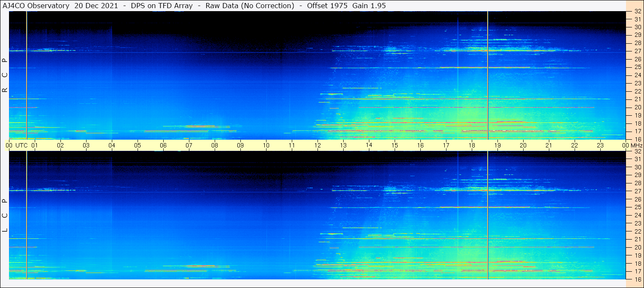
Task: Select the 13 hour tick label
Action: 343,145
